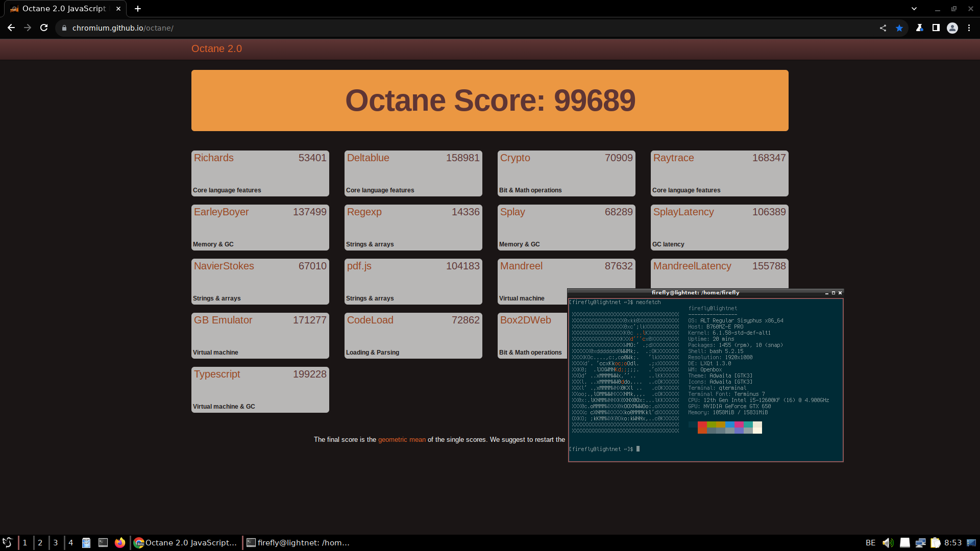The image size is (980, 551).
Task: Open the clipboard manager tray icon
Action: pyautogui.click(x=936, y=543)
